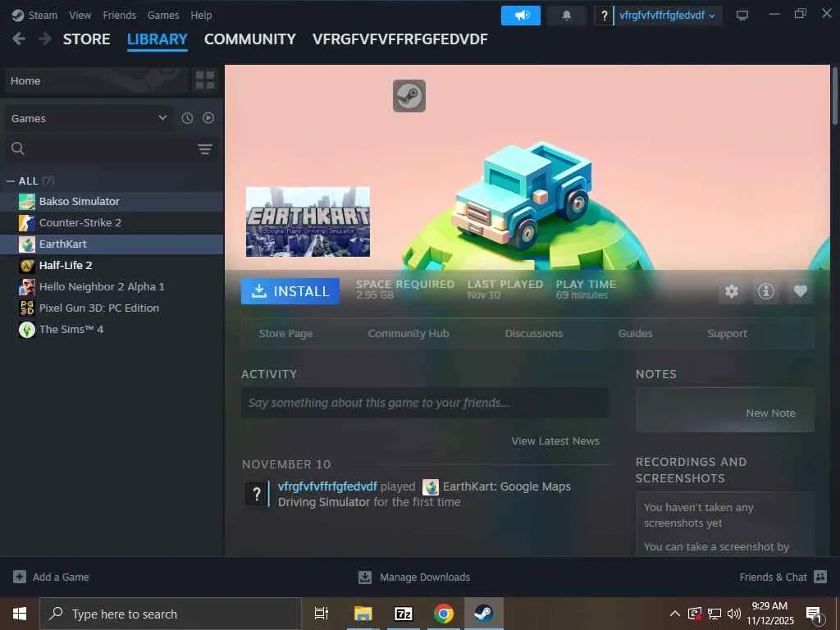Click the user avatar question mark in header
The width and height of the screenshot is (840, 630).
(x=604, y=16)
